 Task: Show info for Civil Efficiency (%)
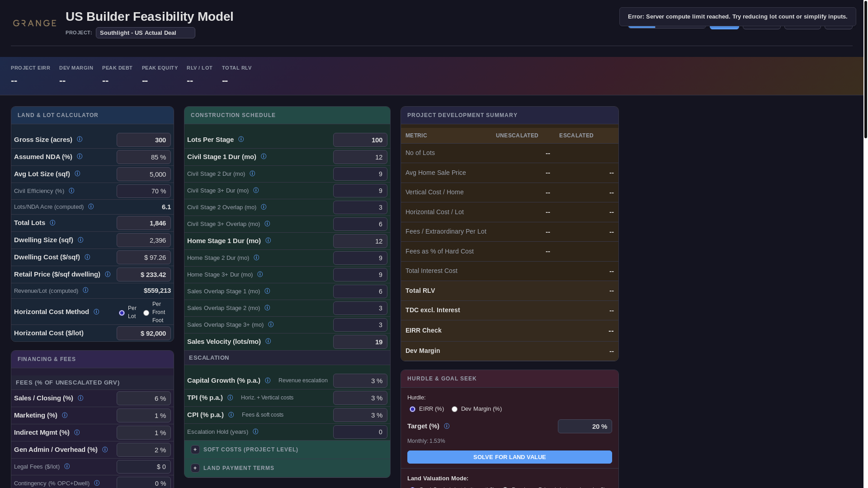pyautogui.click(x=71, y=191)
